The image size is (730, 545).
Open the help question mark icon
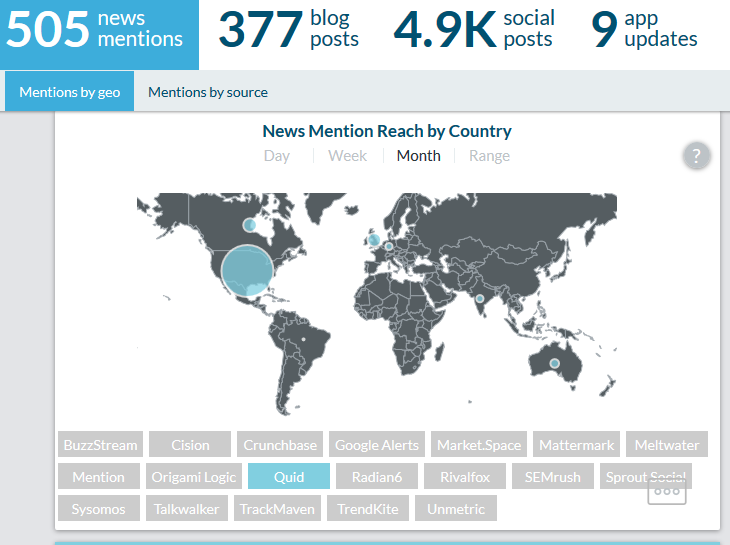point(696,155)
